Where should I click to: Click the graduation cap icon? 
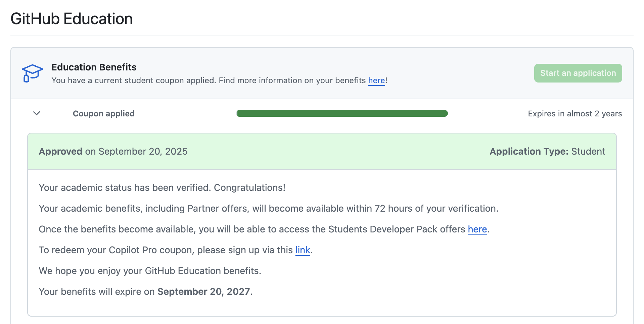click(32, 73)
